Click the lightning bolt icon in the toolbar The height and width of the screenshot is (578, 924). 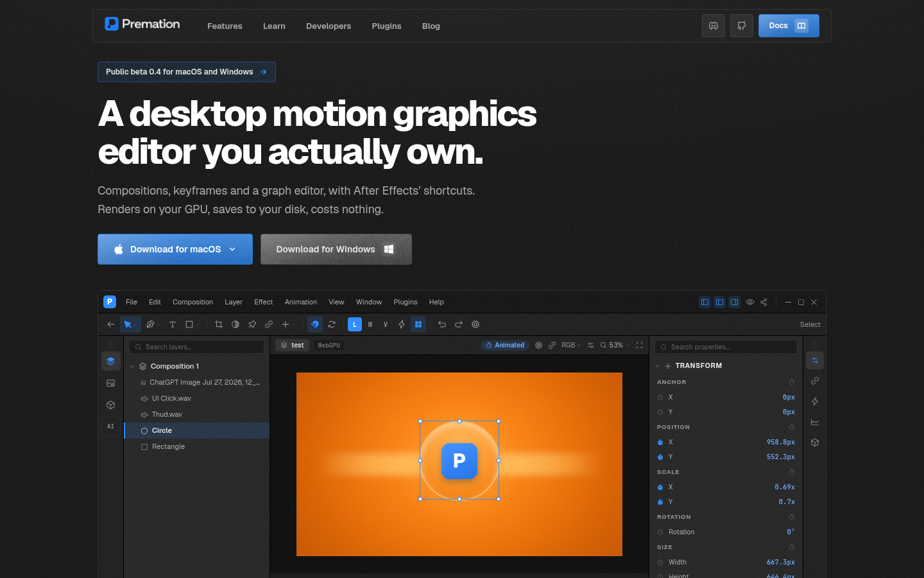(402, 324)
